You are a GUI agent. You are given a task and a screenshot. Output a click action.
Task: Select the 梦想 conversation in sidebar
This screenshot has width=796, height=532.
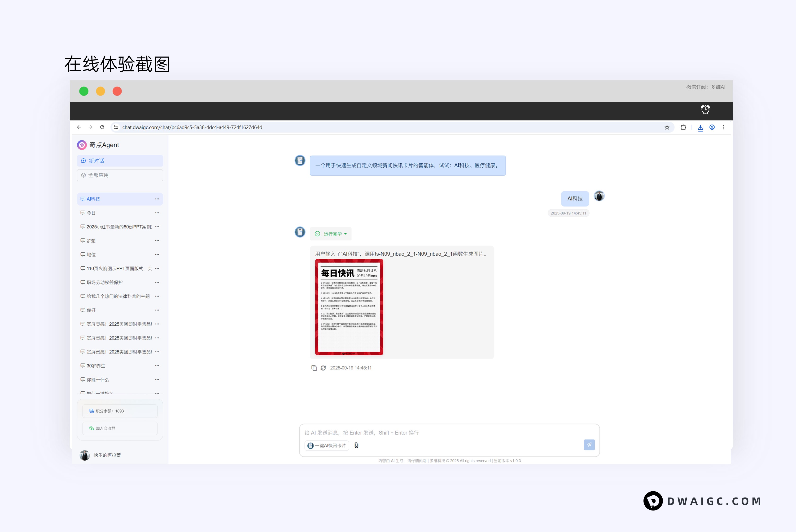coord(91,240)
